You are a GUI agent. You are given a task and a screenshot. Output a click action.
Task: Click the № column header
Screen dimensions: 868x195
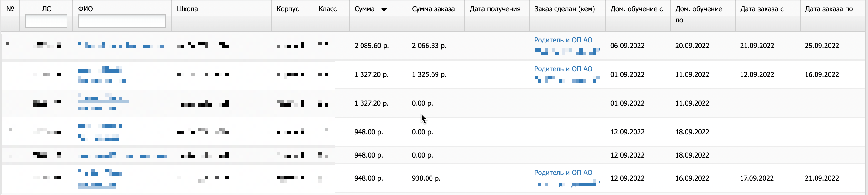click(x=10, y=9)
